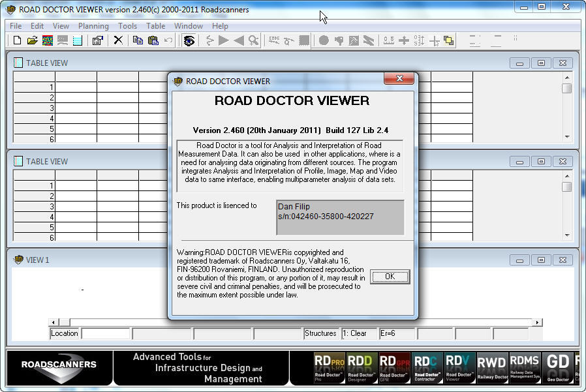Click OK in the About dialog

(x=390, y=277)
